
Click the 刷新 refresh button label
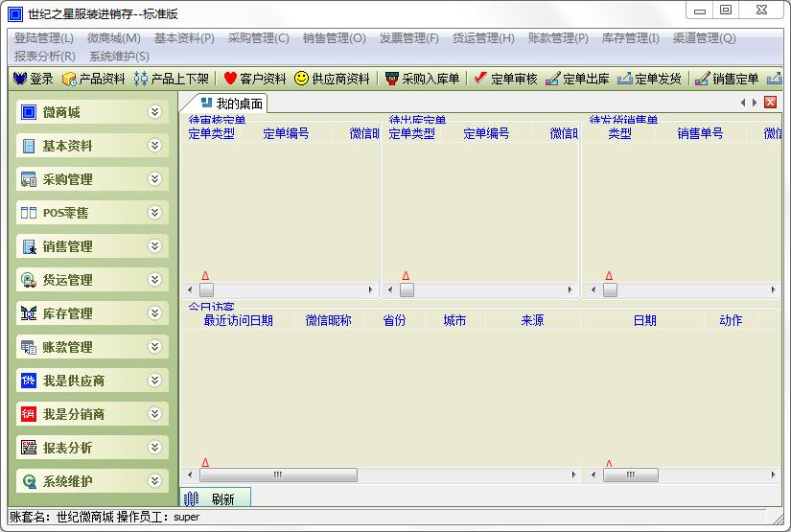223,499
